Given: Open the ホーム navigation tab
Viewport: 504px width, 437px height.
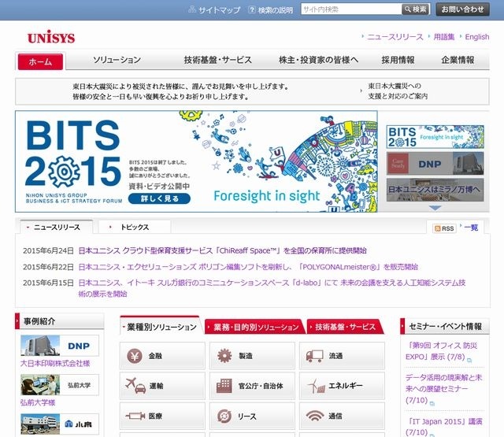Looking at the screenshot, I should tap(40, 61).
